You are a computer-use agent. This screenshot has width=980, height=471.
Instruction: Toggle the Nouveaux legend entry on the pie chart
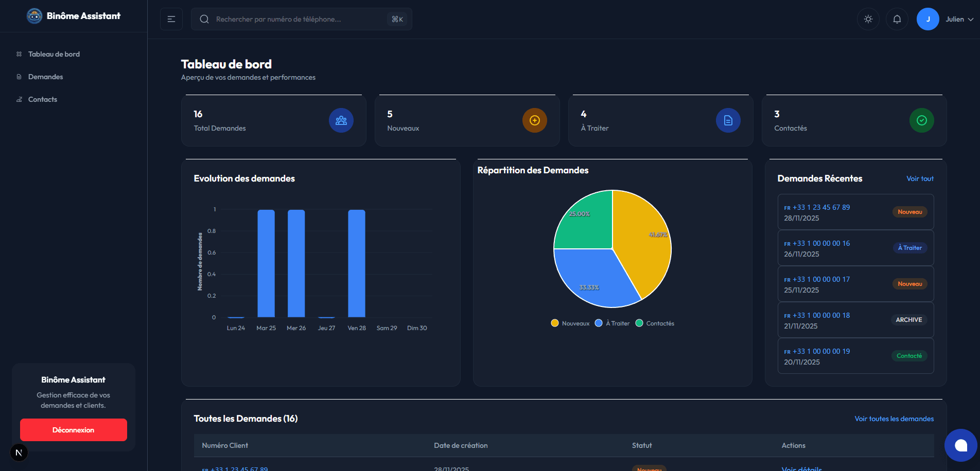tap(569, 323)
